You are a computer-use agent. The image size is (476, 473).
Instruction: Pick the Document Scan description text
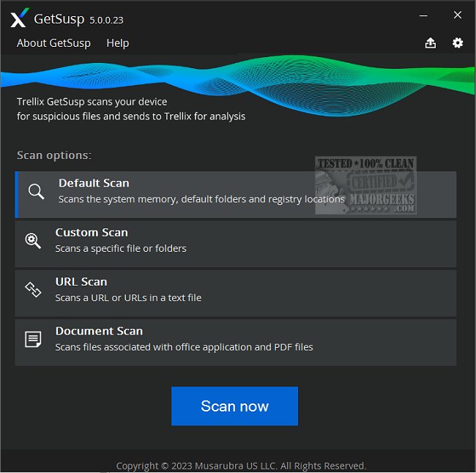(184, 347)
